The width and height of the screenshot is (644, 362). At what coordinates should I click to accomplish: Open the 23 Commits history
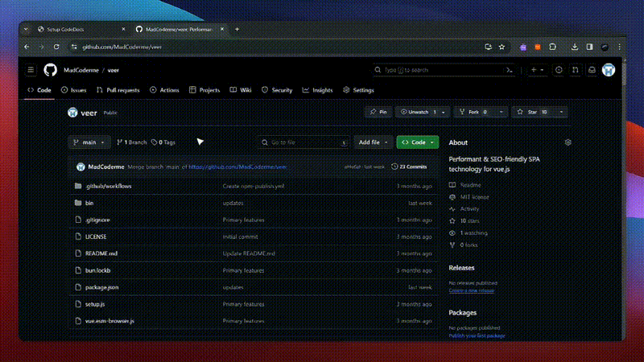click(409, 167)
